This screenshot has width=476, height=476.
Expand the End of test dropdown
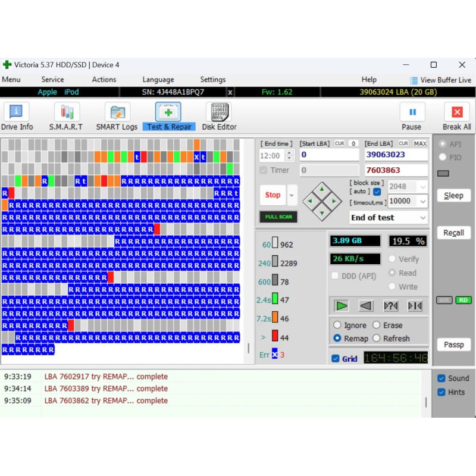422,218
